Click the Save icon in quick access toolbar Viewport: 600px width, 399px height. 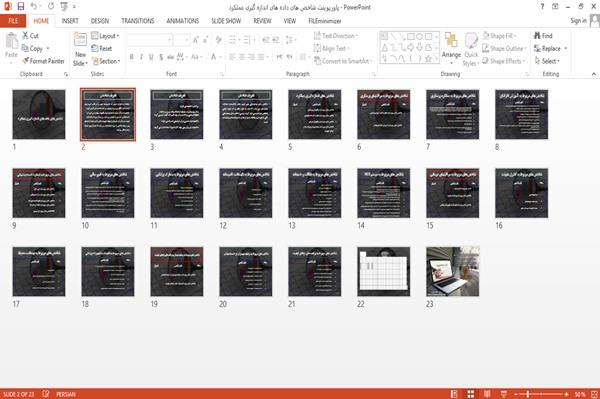(21, 7)
